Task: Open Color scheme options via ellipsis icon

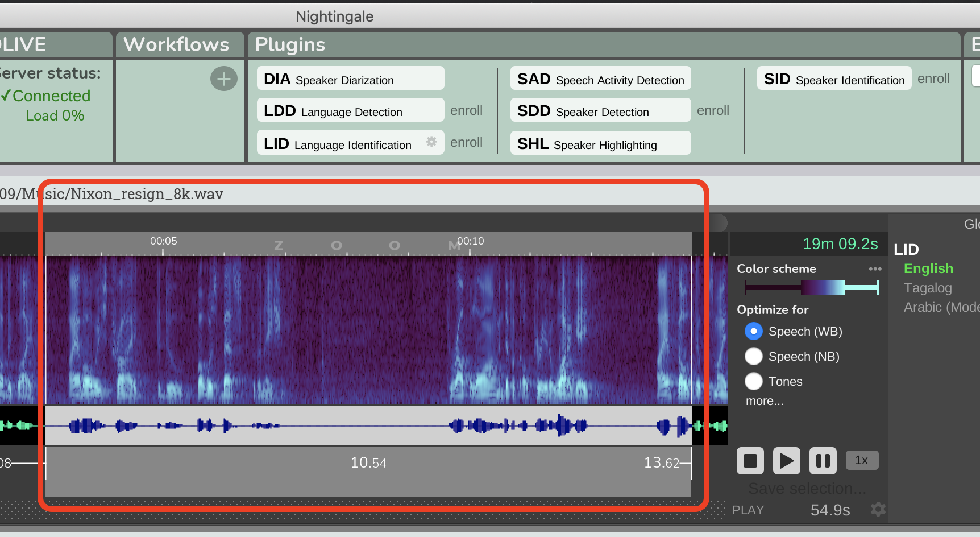Action: tap(875, 268)
